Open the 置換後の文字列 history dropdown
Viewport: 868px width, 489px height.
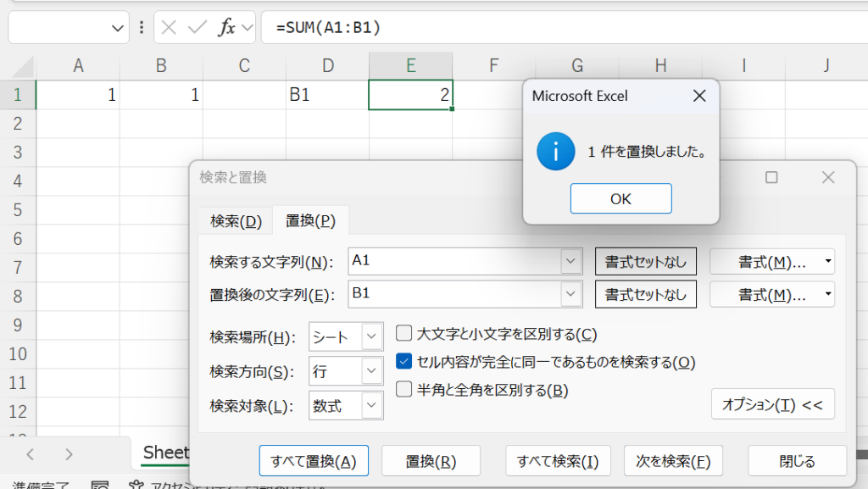tap(570, 294)
